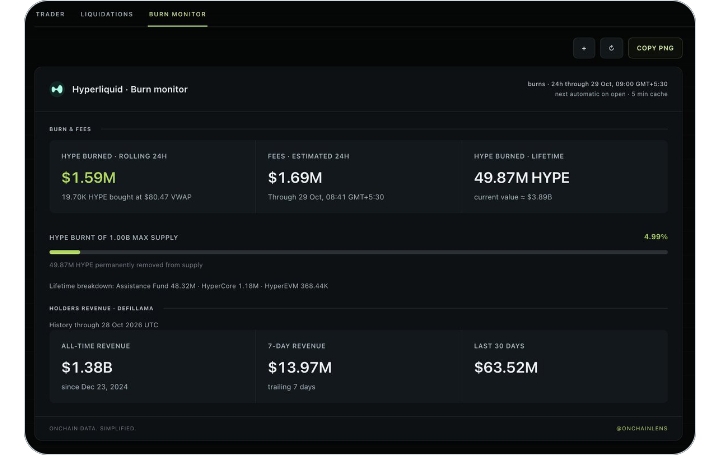Viewport: 718px width, 457px height.
Task: Click 19.70K HYPE bought at VWAP text
Action: [x=126, y=197]
